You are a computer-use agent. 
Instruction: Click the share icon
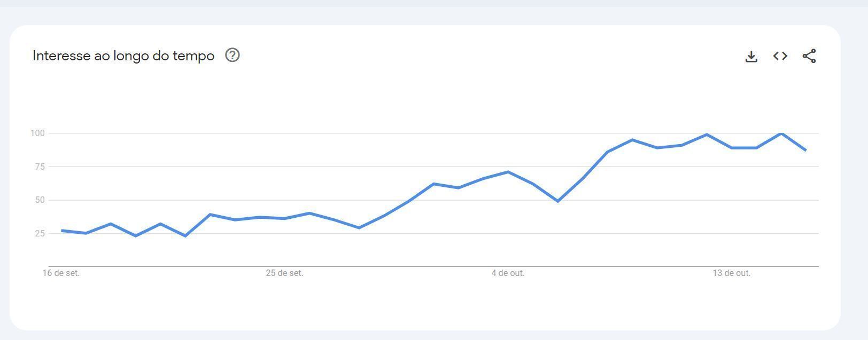coord(809,56)
